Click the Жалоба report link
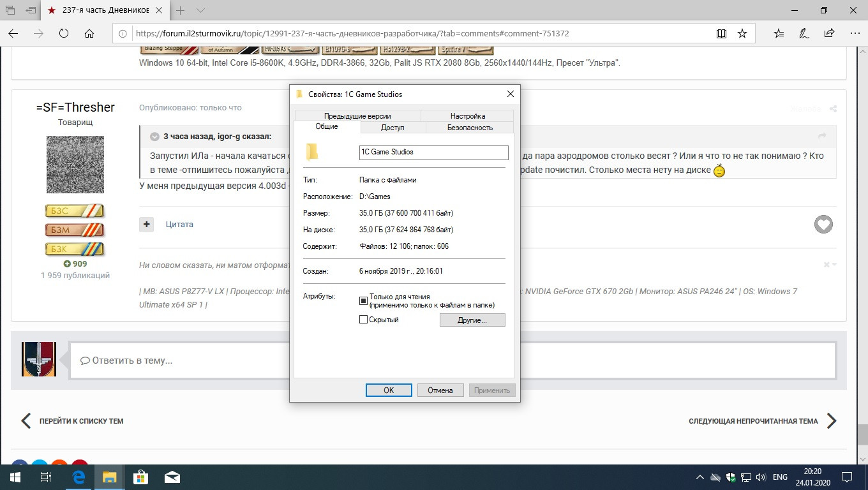 click(x=805, y=109)
